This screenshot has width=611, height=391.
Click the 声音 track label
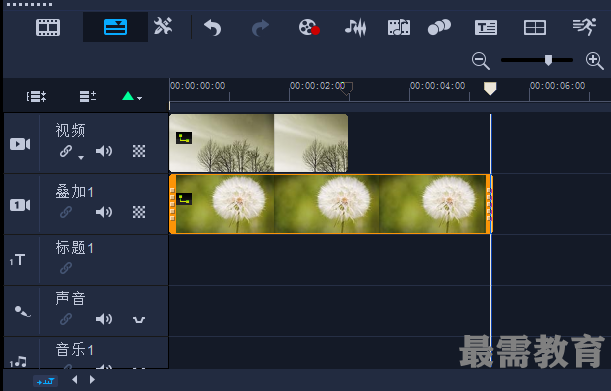70,298
